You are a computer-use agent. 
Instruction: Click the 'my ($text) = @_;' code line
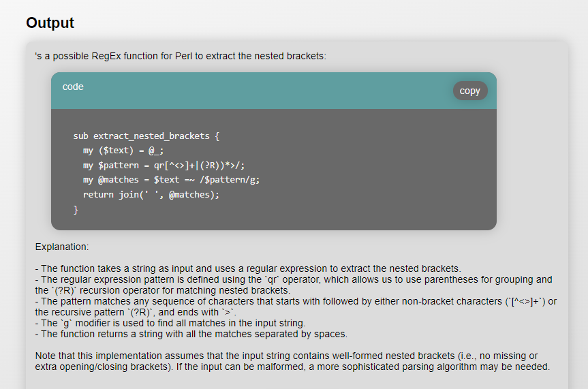pos(123,151)
